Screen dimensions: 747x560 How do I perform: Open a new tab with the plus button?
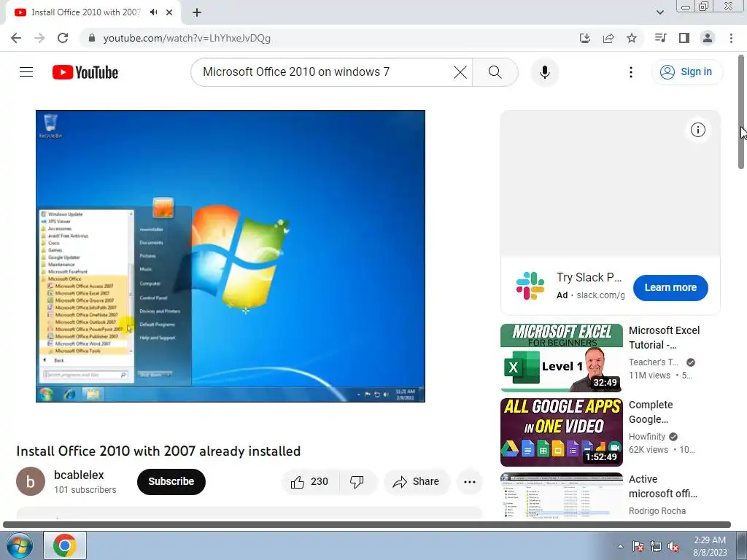click(197, 12)
